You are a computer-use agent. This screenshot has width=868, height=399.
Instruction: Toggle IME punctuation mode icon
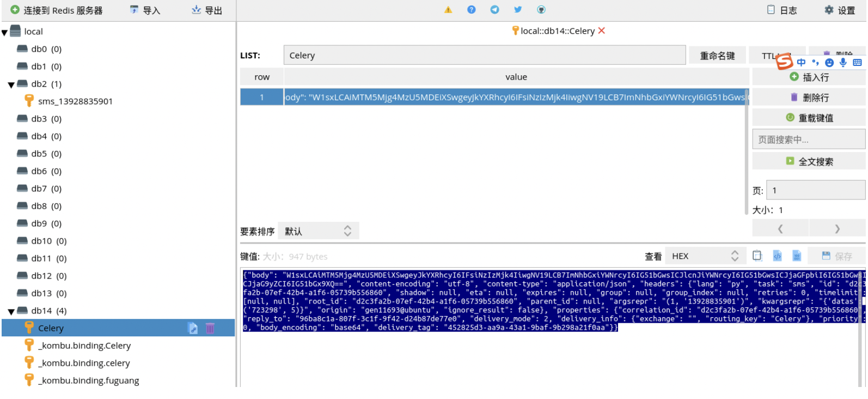[x=815, y=62]
